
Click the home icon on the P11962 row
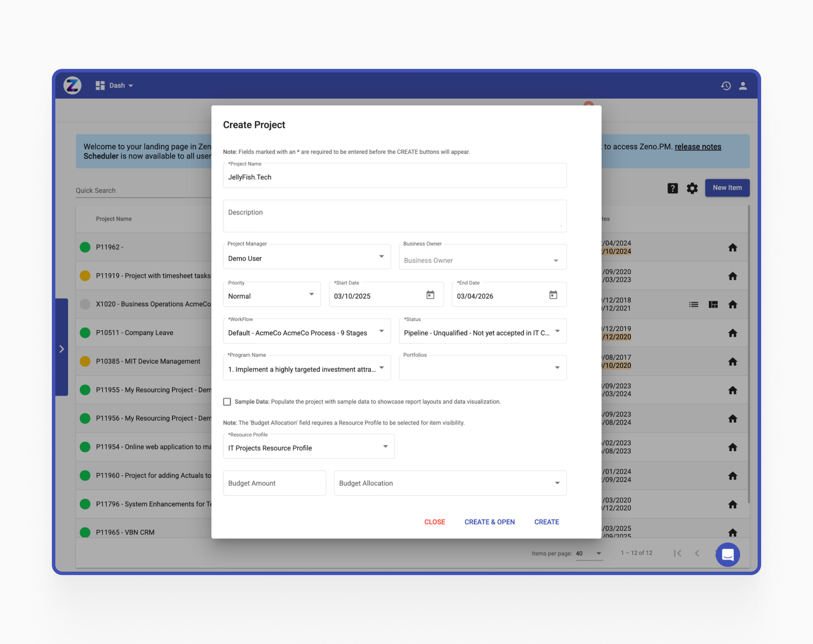pyautogui.click(x=733, y=247)
